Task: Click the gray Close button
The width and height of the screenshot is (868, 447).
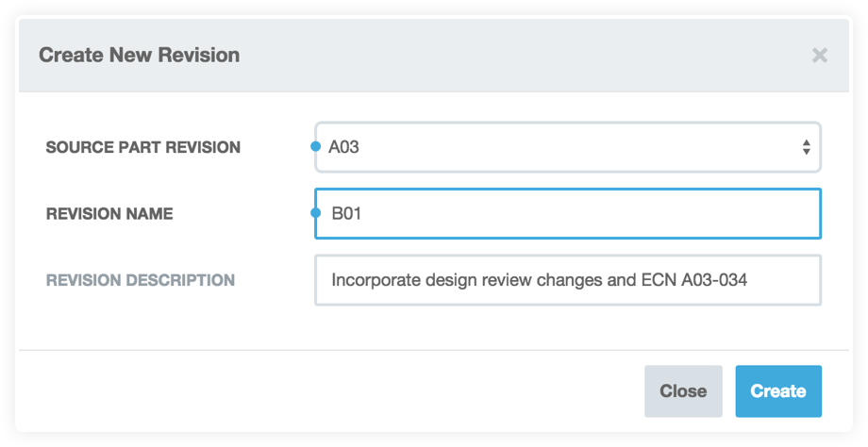Action: pyautogui.click(x=683, y=391)
